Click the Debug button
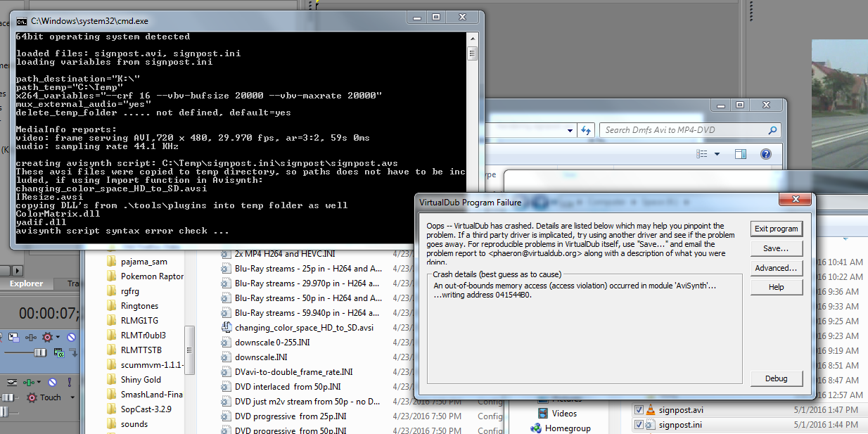868x434 pixels. [x=777, y=378]
